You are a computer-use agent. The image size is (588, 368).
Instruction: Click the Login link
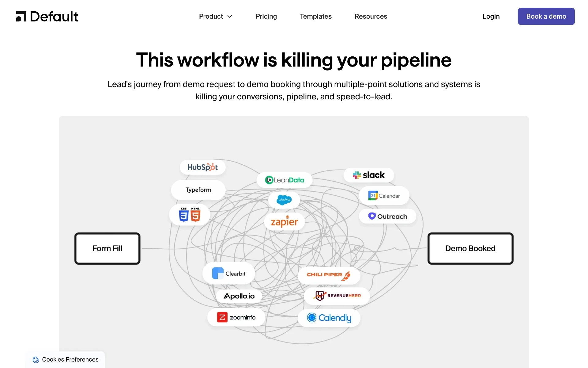[491, 16]
